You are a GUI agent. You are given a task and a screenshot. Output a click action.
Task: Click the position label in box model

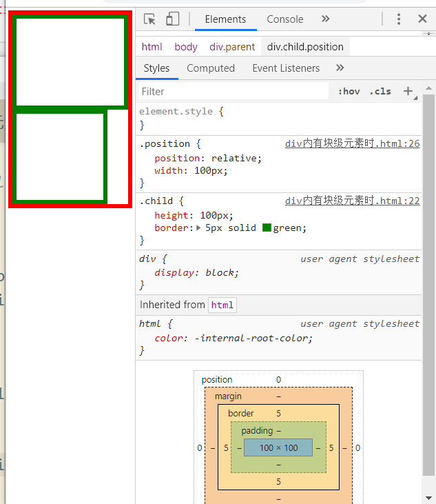(x=217, y=380)
